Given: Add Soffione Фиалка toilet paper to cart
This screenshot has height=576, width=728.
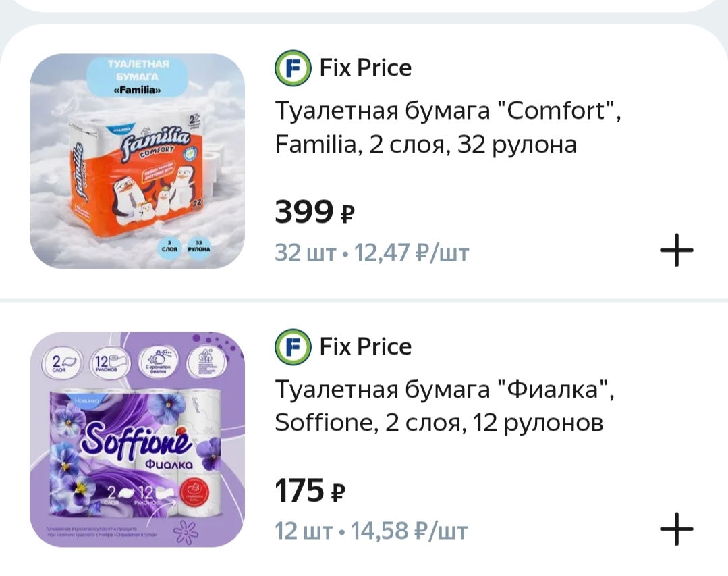Looking at the screenshot, I should 676,529.
